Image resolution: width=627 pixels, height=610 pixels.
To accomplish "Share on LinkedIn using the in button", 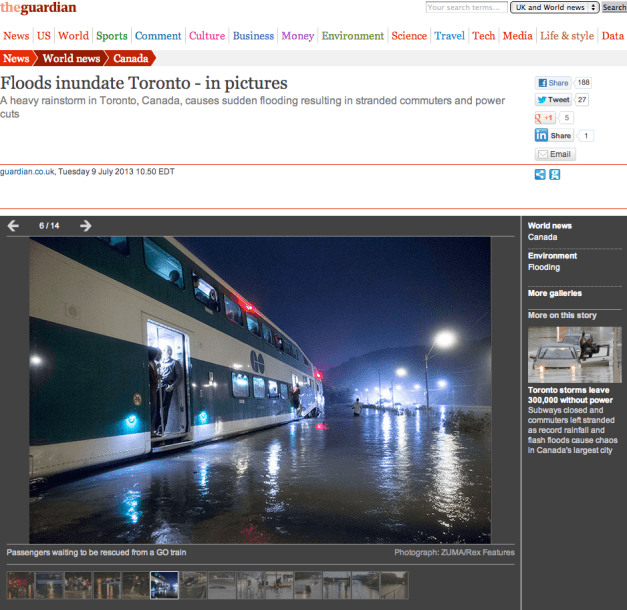I will (554, 136).
